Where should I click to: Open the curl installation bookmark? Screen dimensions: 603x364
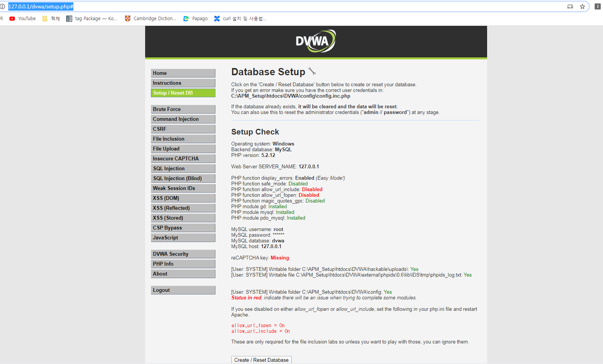[x=240, y=18]
